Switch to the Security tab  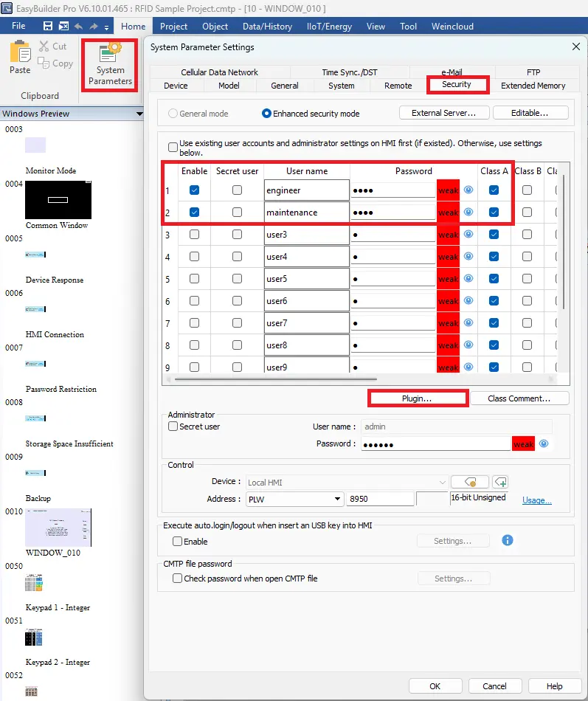(457, 84)
